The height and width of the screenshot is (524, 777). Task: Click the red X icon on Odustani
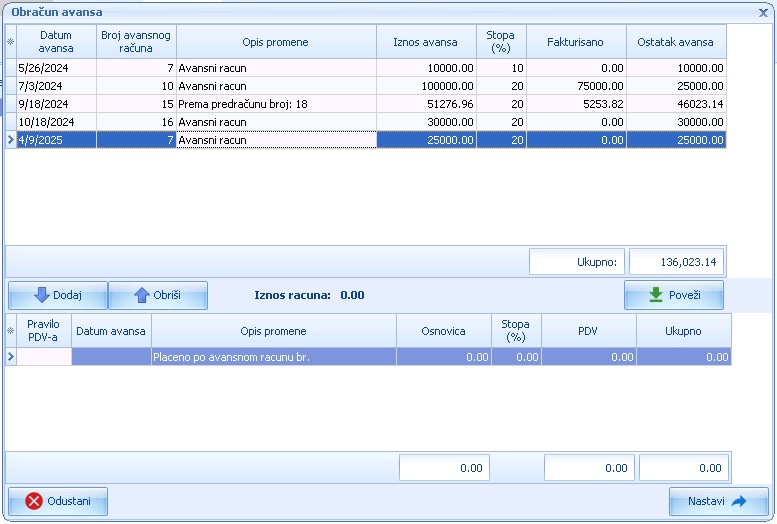click(x=34, y=501)
